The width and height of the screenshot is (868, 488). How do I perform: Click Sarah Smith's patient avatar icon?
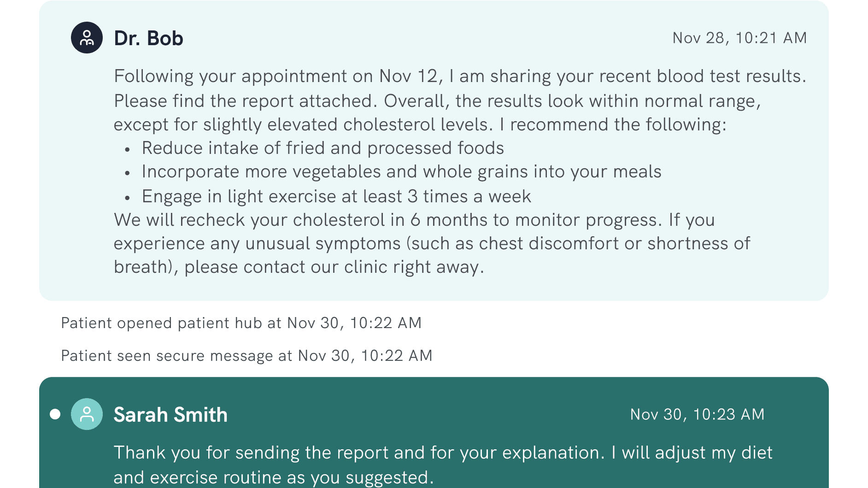click(x=87, y=414)
